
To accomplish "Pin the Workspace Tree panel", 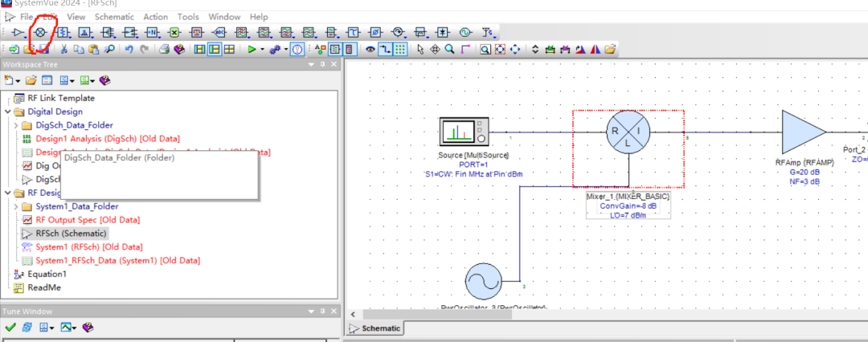I will click(x=322, y=65).
